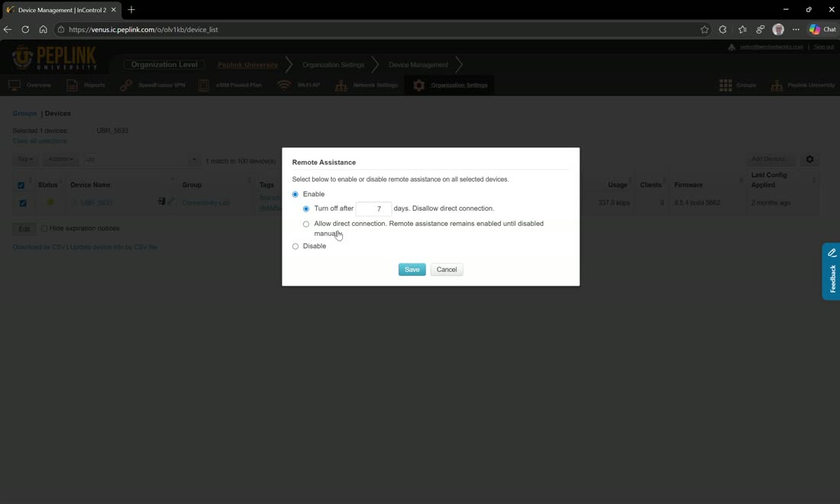Bookmark page with star icon

pyautogui.click(x=705, y=30)
